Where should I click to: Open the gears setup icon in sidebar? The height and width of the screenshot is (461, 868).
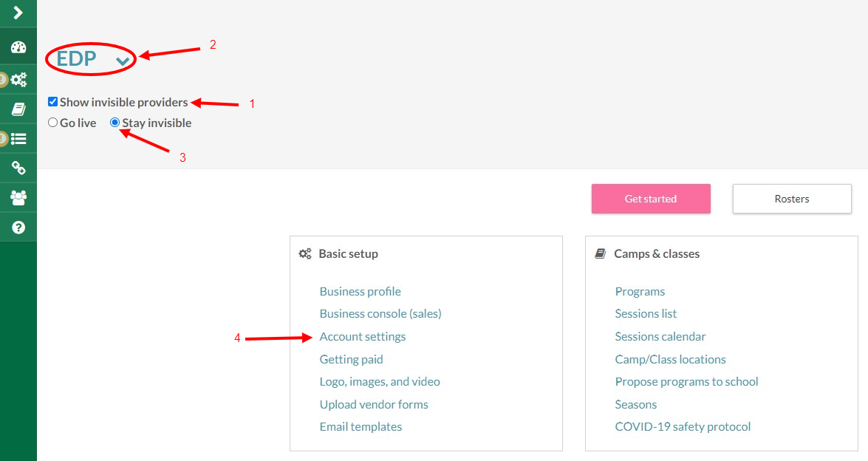coord(18,80)
